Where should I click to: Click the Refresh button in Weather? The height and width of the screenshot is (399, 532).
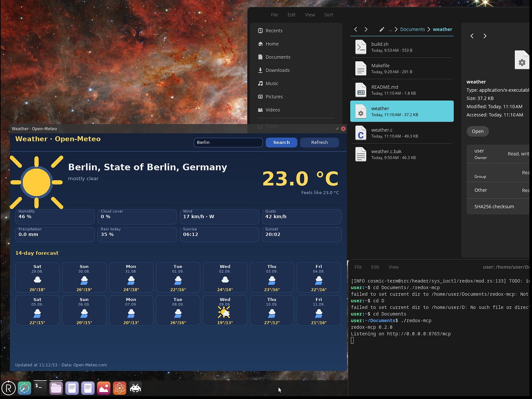[x=319, y=142]
